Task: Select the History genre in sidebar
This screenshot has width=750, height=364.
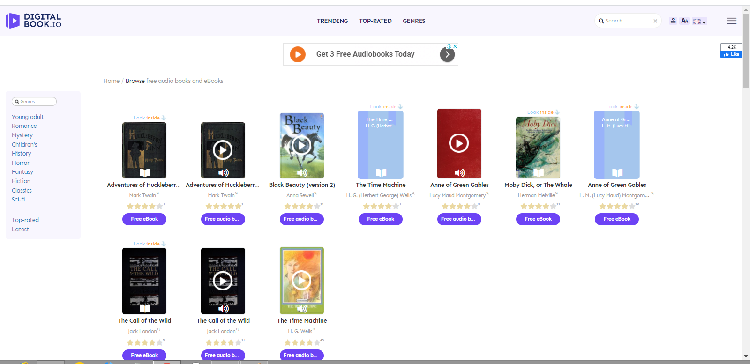Action: [x=22, y=154]
